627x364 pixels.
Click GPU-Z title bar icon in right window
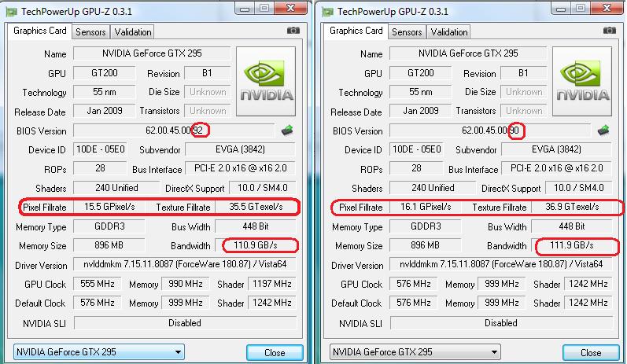coord(327,12)
